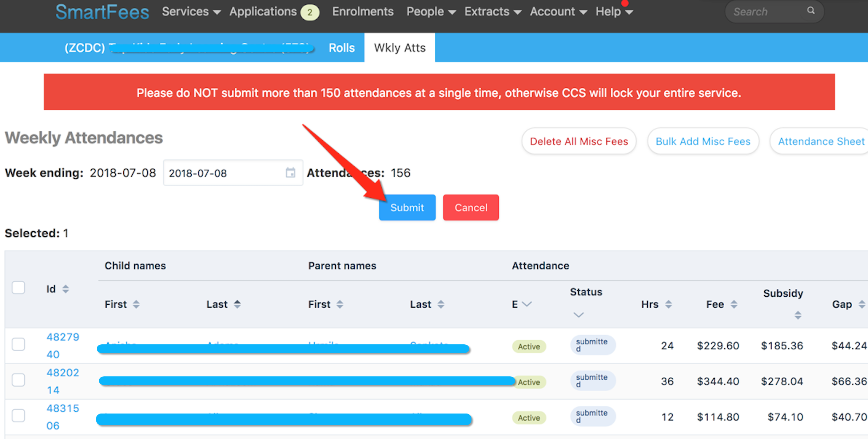Switch to the Rolls tab
The width and height of the screenshot is (868, 439).
click(x=342, y=47)
